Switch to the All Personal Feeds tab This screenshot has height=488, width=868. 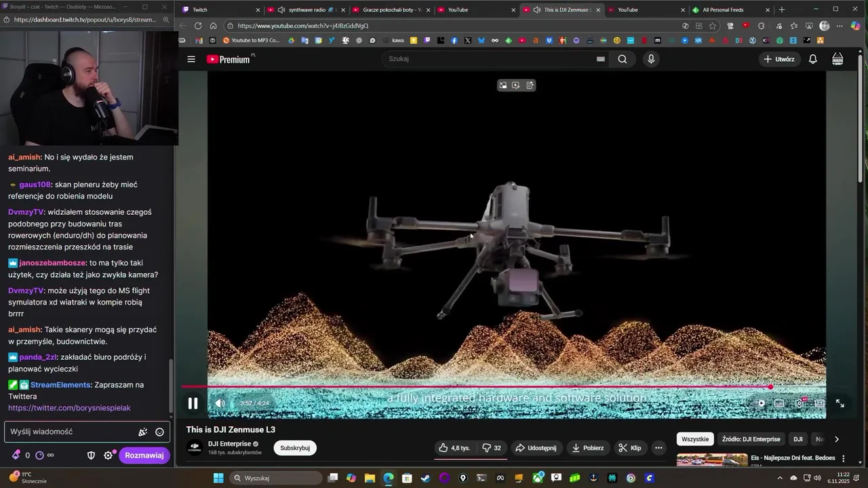coord(731,9)
